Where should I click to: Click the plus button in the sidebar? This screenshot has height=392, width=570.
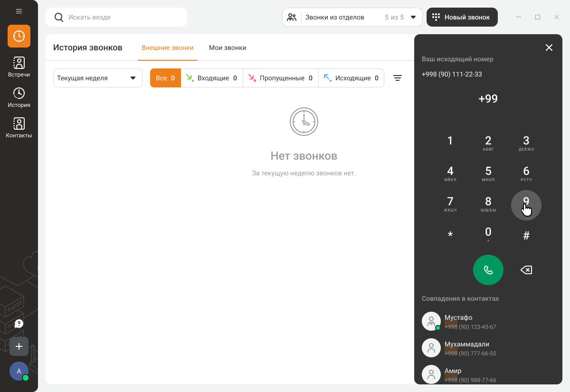click(19, 346)
